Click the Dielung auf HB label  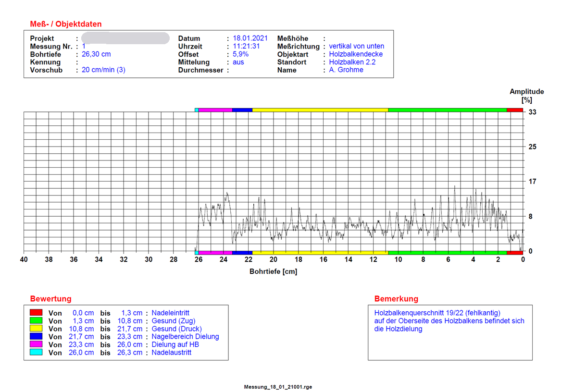(x=175, y=344)
